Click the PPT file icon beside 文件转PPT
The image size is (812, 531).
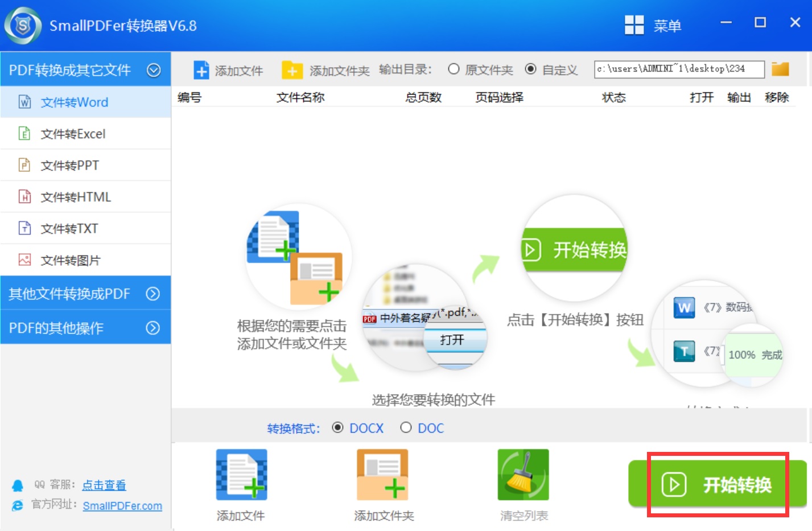24,165
